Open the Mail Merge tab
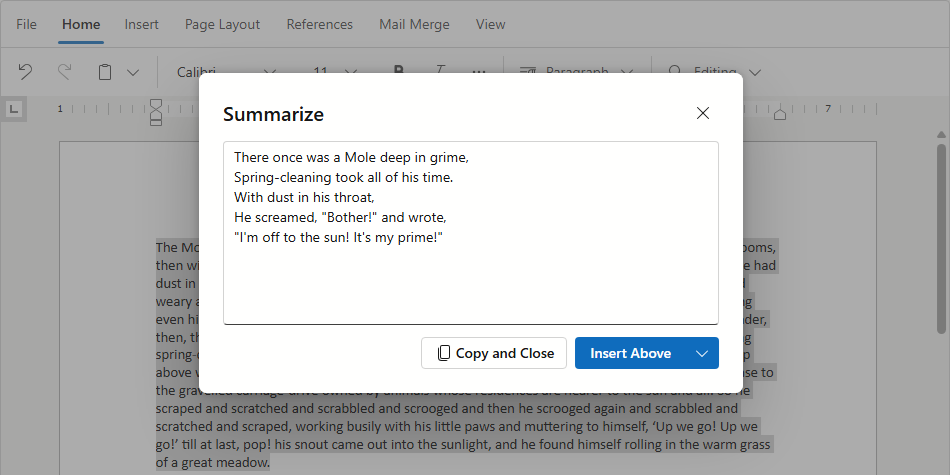Screen dimensions: 950x475 pos(414,24)
